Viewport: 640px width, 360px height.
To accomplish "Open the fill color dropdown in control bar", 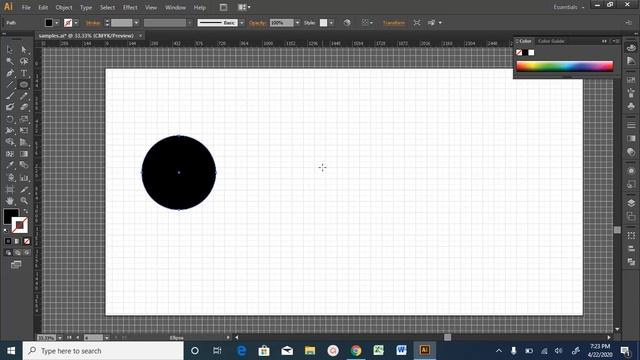I will (57, 23).
